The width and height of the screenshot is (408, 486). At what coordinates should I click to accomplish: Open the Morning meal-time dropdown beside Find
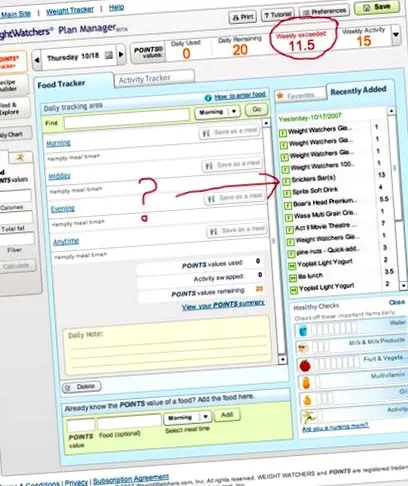(217, 112)
